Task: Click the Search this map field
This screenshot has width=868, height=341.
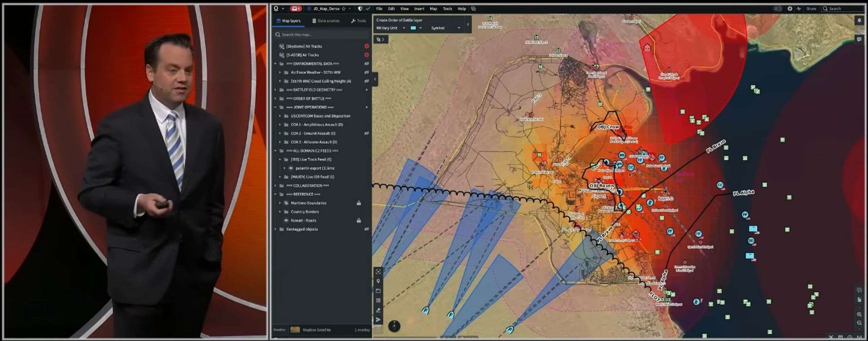Action: tap(321, 35)
